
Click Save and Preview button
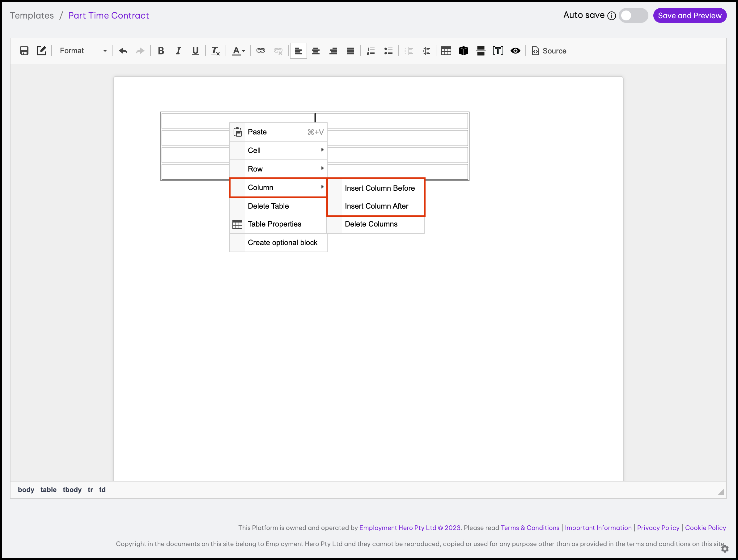[x=689, y=15]
